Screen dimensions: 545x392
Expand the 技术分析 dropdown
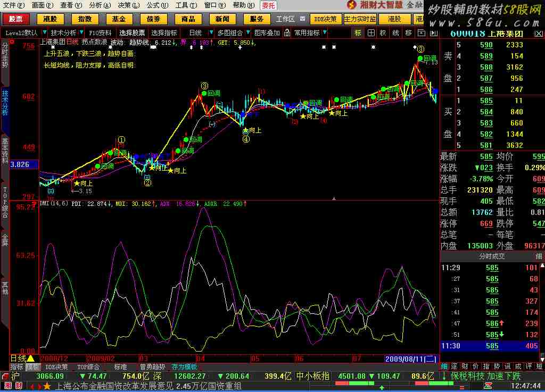pos(81,32)
